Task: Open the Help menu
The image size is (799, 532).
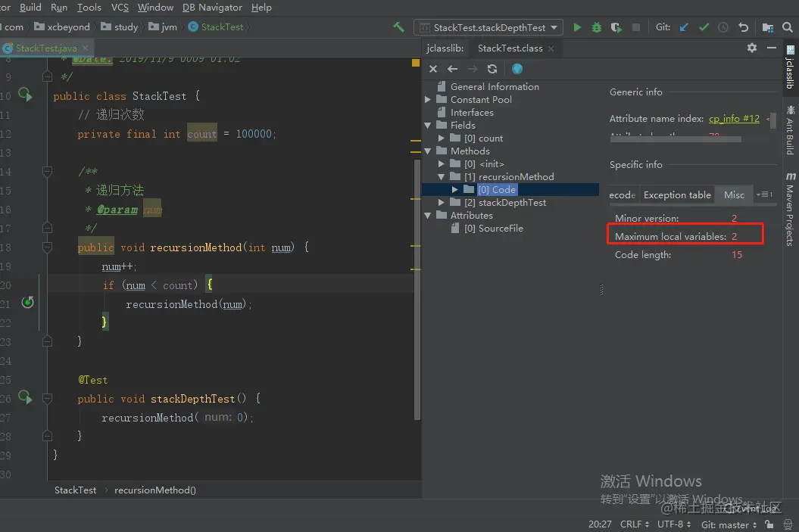Action: [261, 7]
